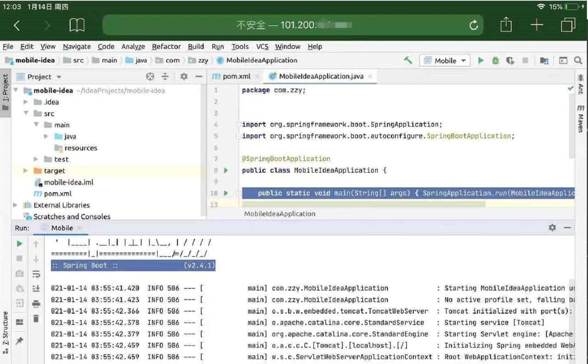Open the Refactor menu

166,46
